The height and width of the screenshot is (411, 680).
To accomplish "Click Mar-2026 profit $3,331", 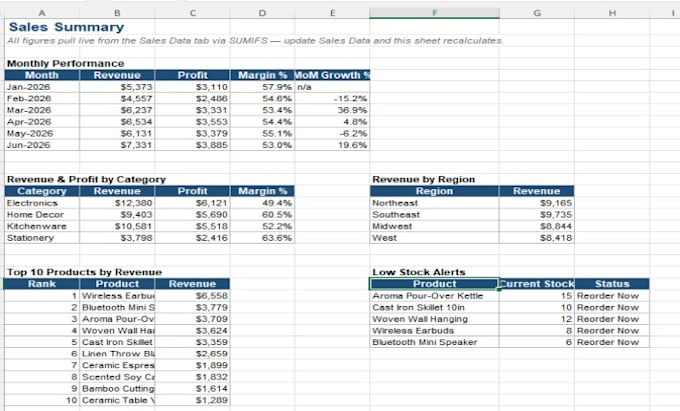I will (x=193, y=110).
